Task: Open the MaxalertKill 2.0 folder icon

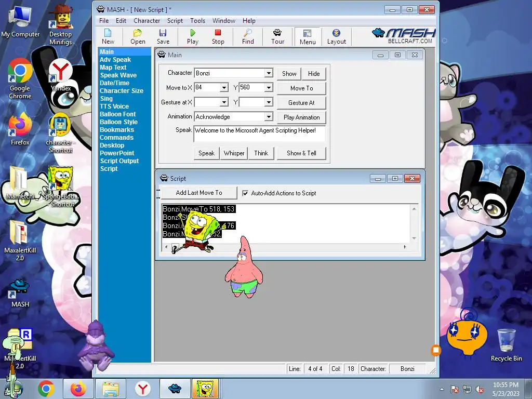Action: [20, 241]
